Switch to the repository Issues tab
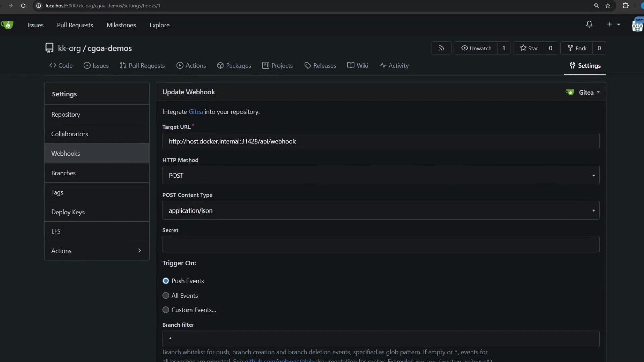The height and width of the screenshot is (362, 644). 96,66
